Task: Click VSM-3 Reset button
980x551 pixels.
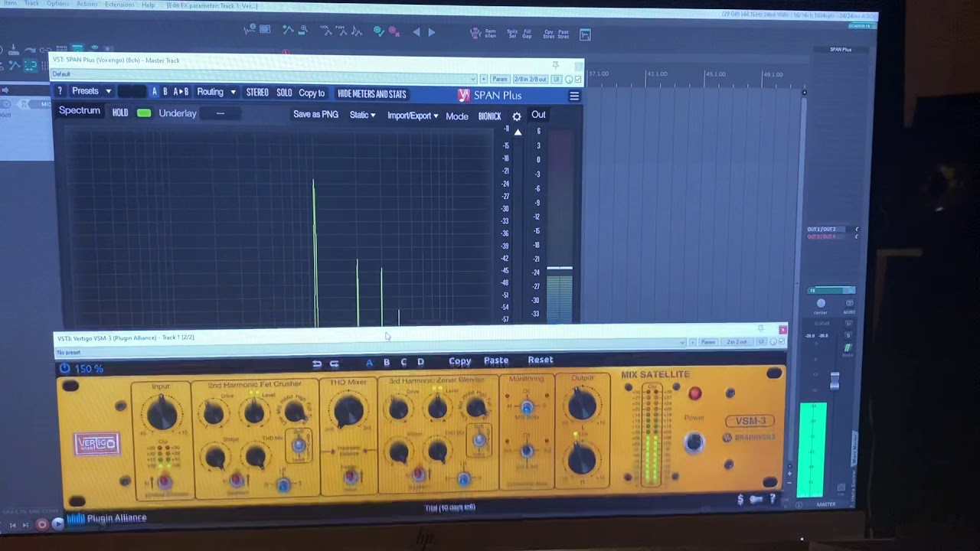Action: (541, 360)
